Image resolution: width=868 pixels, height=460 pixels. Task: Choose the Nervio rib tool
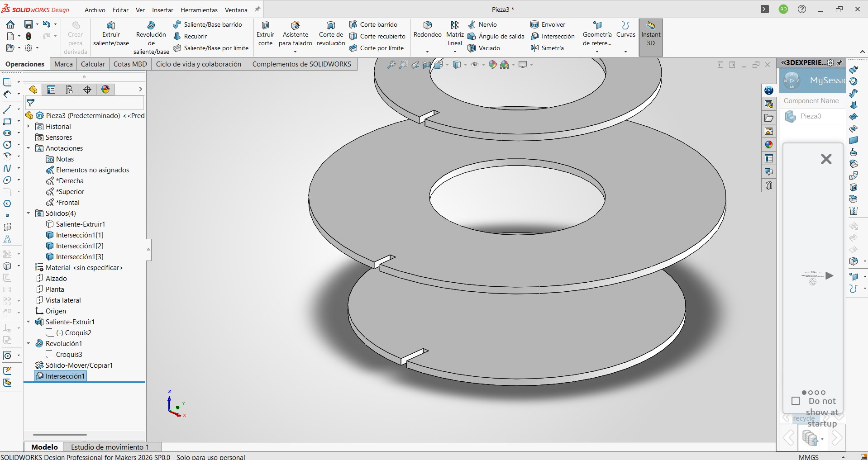point(482,24)
